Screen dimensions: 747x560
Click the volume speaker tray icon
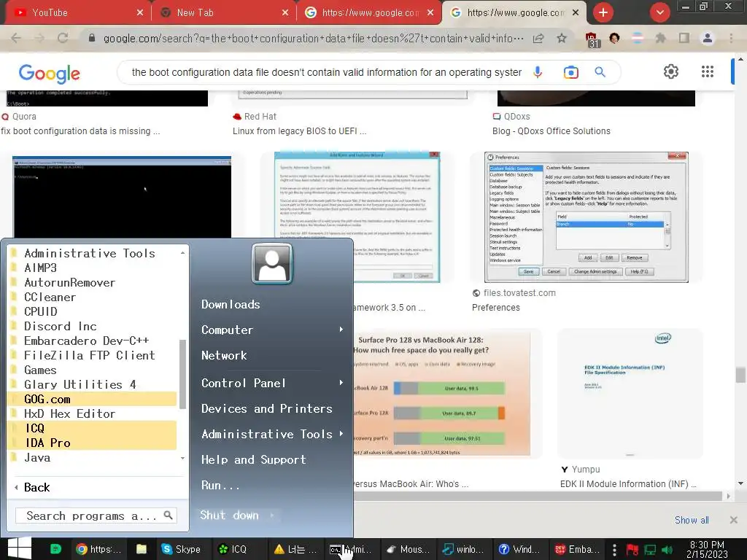click(x=667, y=550)
